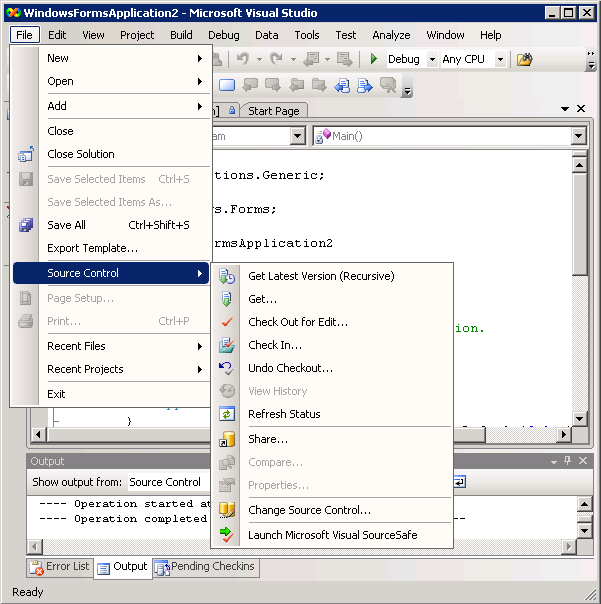Screen dimensions: 601x604
Task: Expand the Main() members dropdown
Action: tap(578, 136)
